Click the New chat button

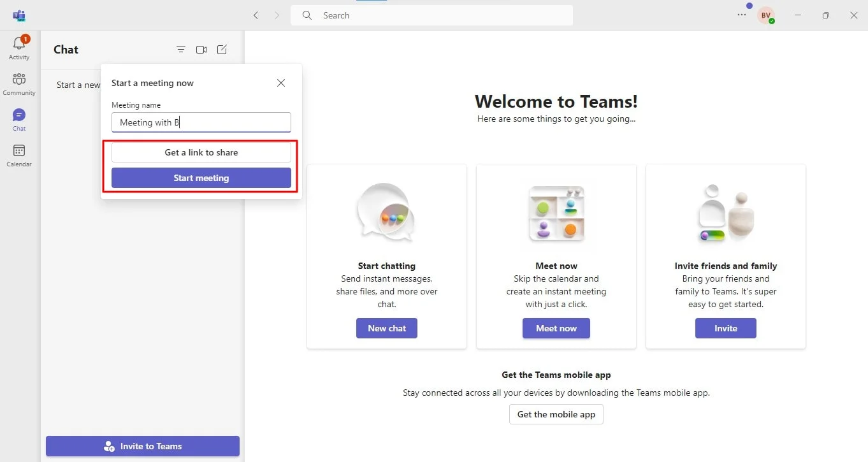(387, 328)
